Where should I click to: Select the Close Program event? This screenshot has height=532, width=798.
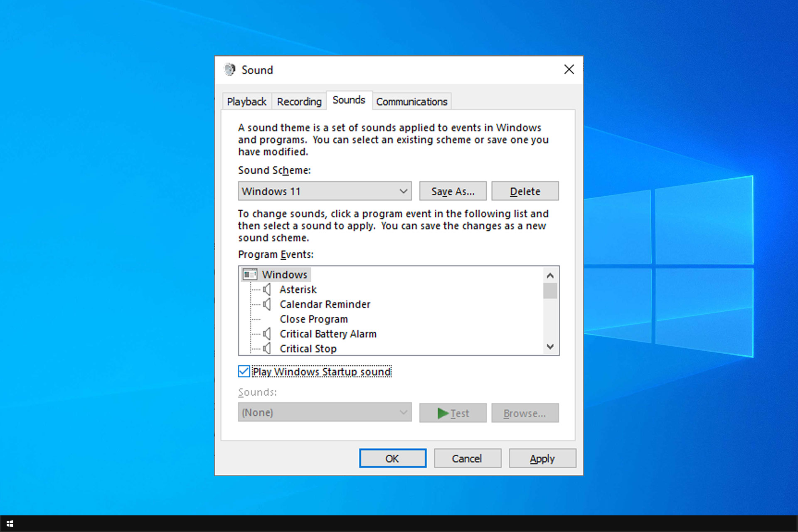coord(314,319)
